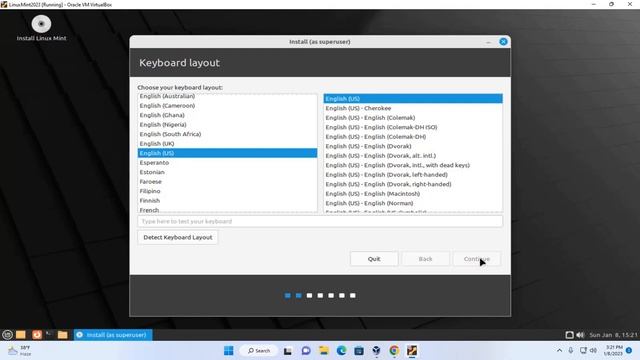Open the Install Linux Mint desktop icon
This screenshot has height=360, width=640.
41,28
